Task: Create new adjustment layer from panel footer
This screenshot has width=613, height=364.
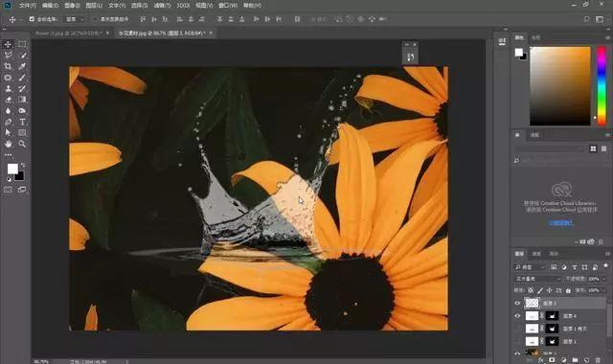Action: tap(563, 360)
